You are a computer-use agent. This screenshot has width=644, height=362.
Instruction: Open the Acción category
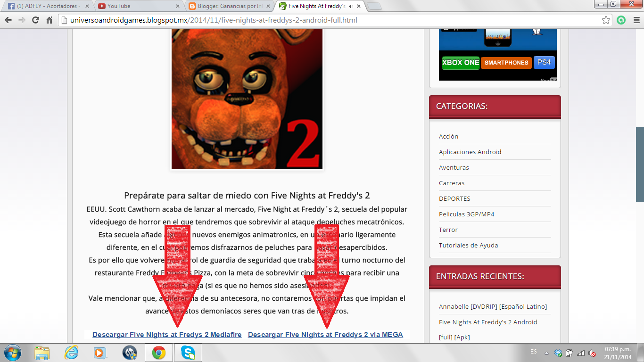(448, 136)
